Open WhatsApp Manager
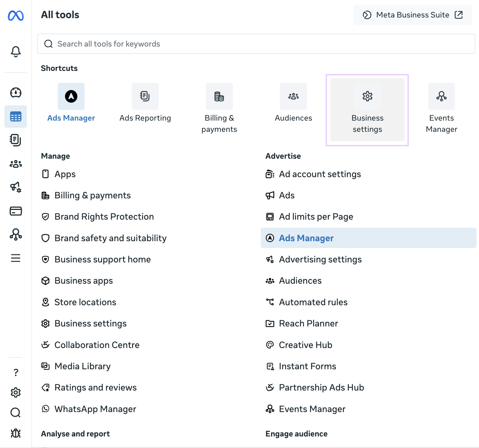 coord(89,409)
